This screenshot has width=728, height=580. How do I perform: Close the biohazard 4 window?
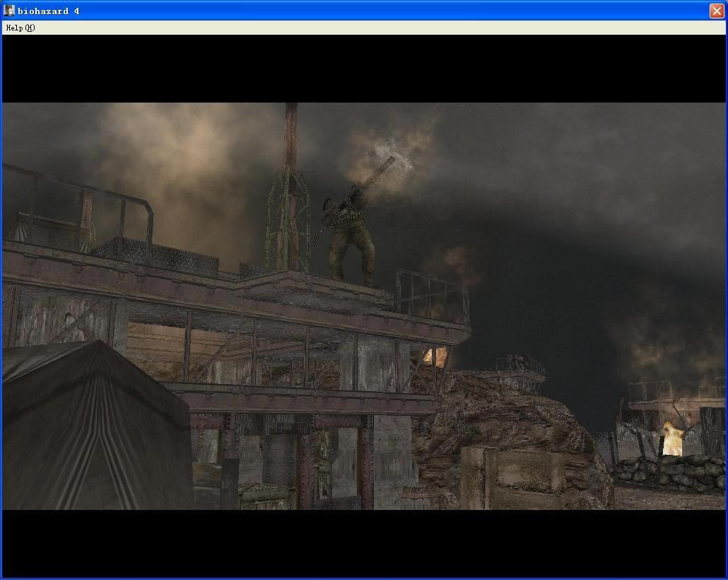(x=716, y=11)
